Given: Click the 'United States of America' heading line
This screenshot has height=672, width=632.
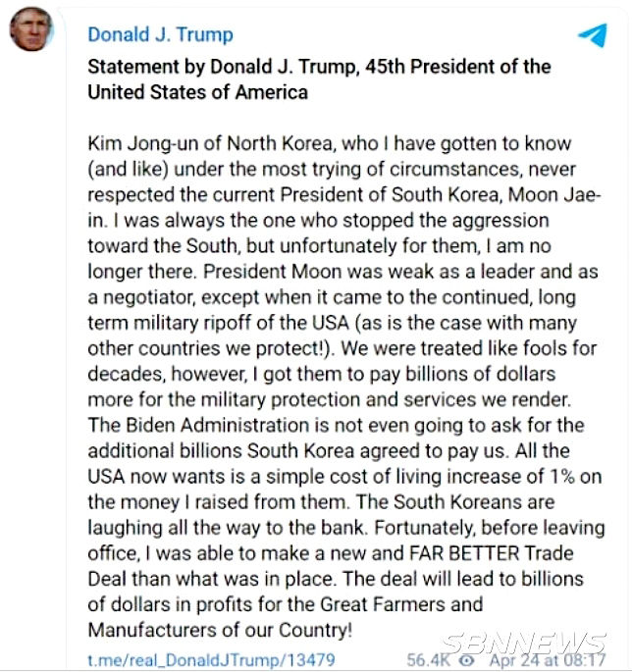Looking at the screenshot, I should click(x=197, y=92).
